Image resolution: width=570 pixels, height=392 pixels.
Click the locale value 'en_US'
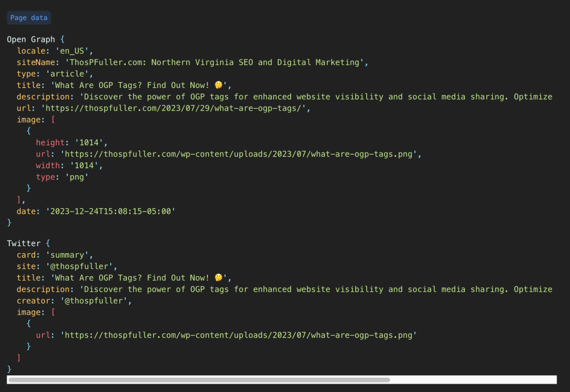click(x=72, y=51)
